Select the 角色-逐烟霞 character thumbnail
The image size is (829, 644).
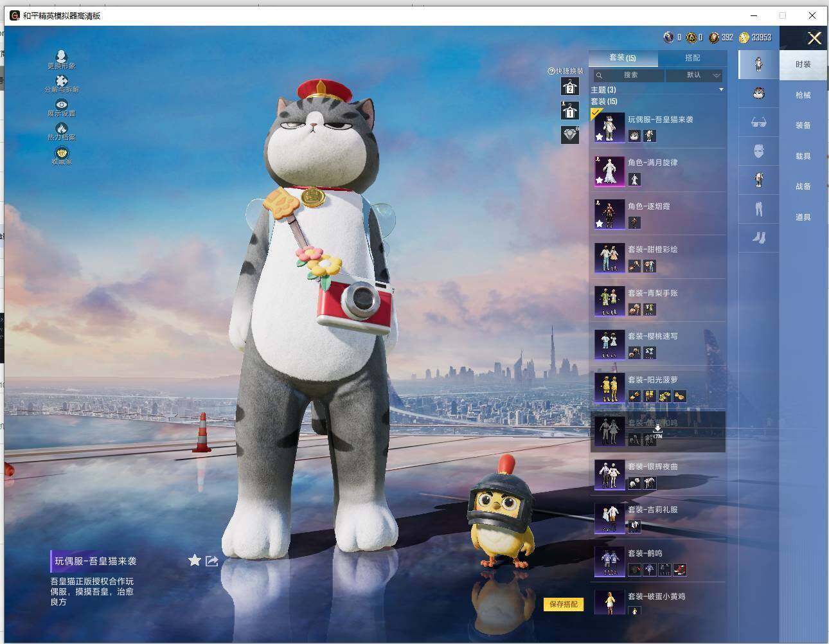(609, 214)
